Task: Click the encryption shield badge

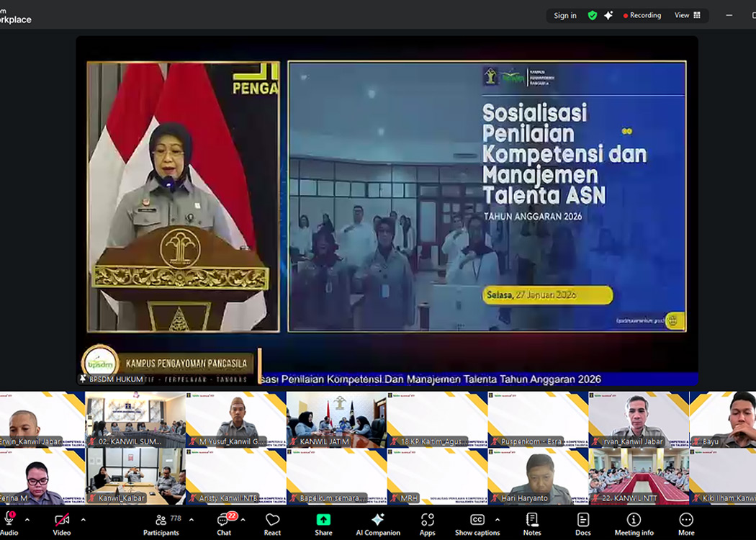Action: (592, 14)
